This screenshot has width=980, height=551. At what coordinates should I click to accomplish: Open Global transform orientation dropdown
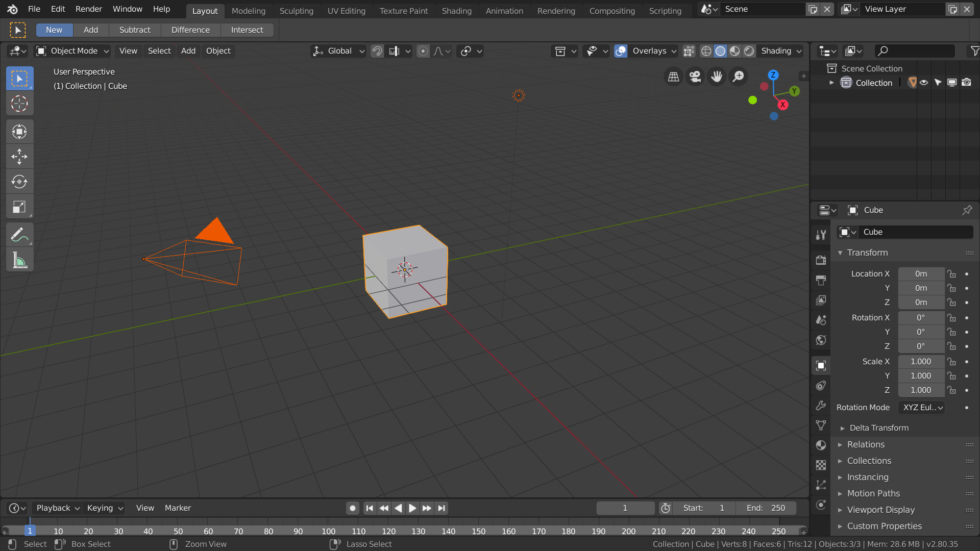338,51
